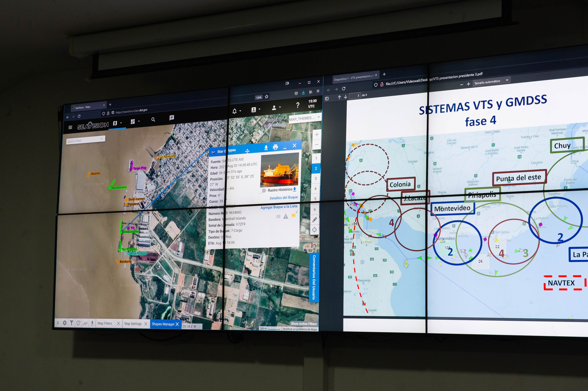Select map preset 6
The height and width of the screenshot is (391, 588).
(315, 209)
